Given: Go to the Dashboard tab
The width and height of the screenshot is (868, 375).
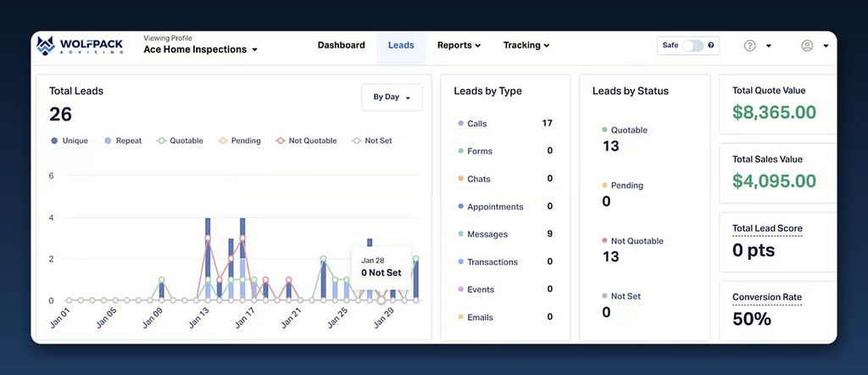Looking at the screenshot, I should [x=341, y=46].
